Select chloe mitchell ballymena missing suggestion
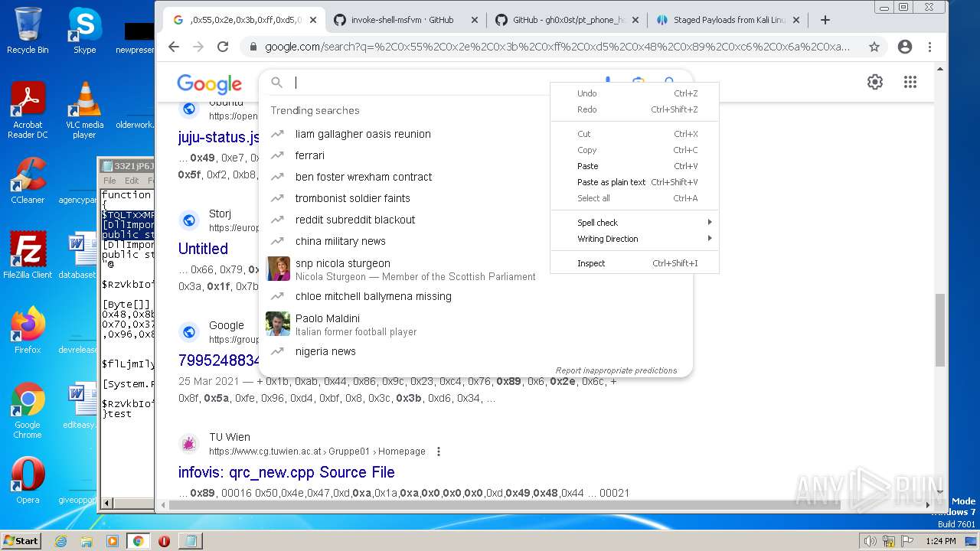 click(x=374, y=296)
